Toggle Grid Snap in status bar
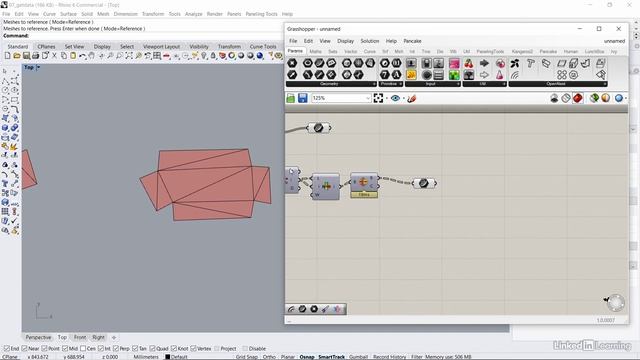This screenshot has width=640, height=360. click(247, 357)
